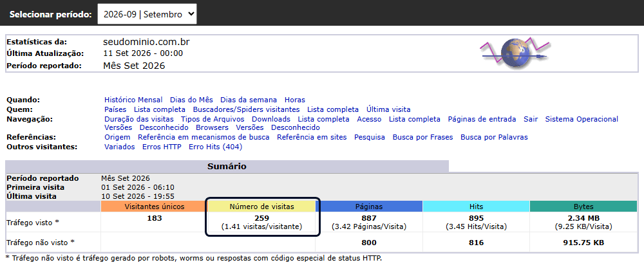Select the 11 Set 2026 - 00:00 update time
Image resolution: width=644 pixels, height=267 pixels.
pyautogui.click(x=144, y=53)
